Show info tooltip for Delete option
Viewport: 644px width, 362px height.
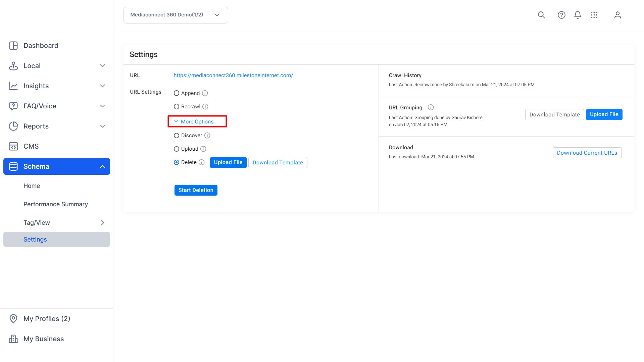click(202, 162)
